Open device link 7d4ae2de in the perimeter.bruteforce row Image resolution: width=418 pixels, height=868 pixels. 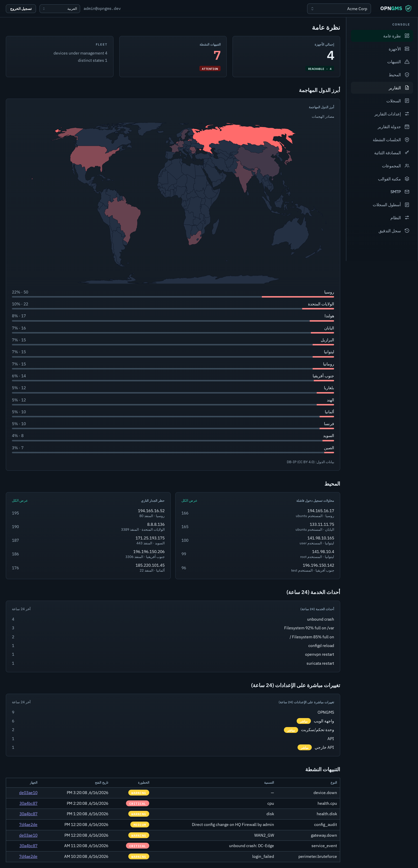[28, 857]
